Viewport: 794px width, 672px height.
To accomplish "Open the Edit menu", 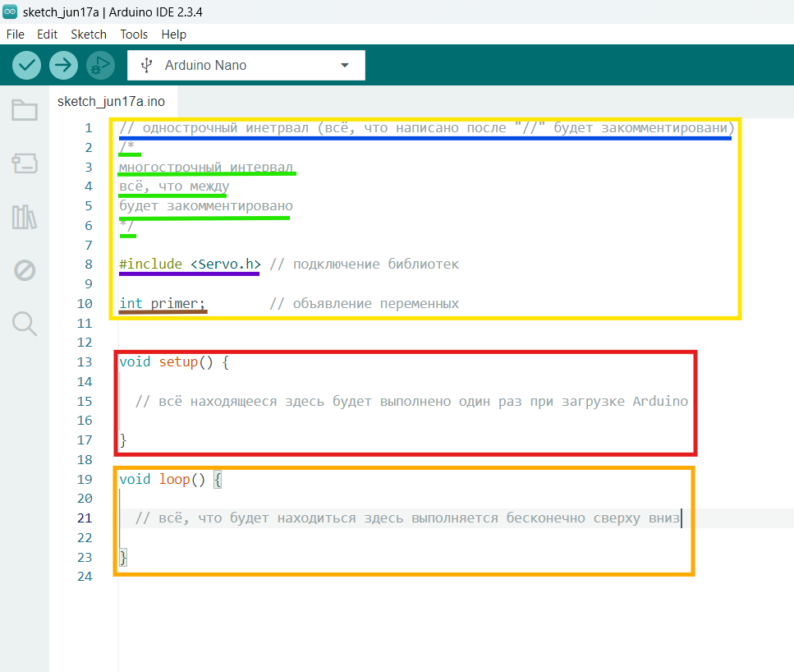I will pyautogui.click(x=47, y=35).
